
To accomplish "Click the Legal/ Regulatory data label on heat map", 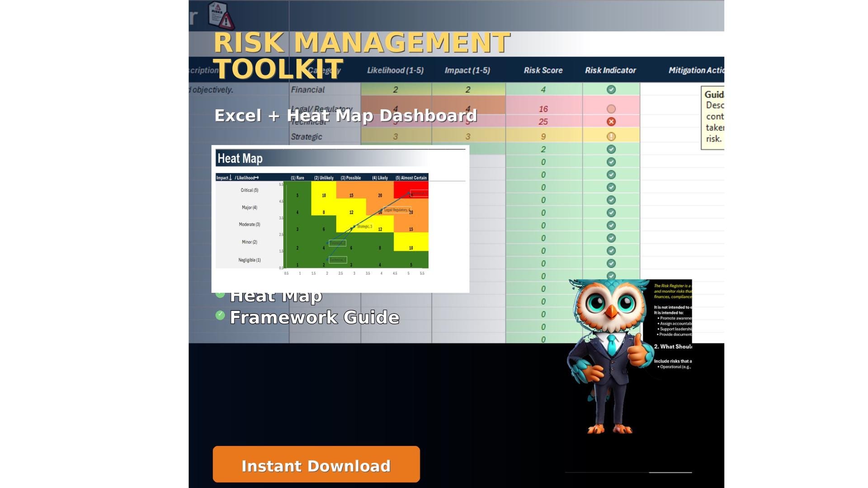I will click(397, 210).
